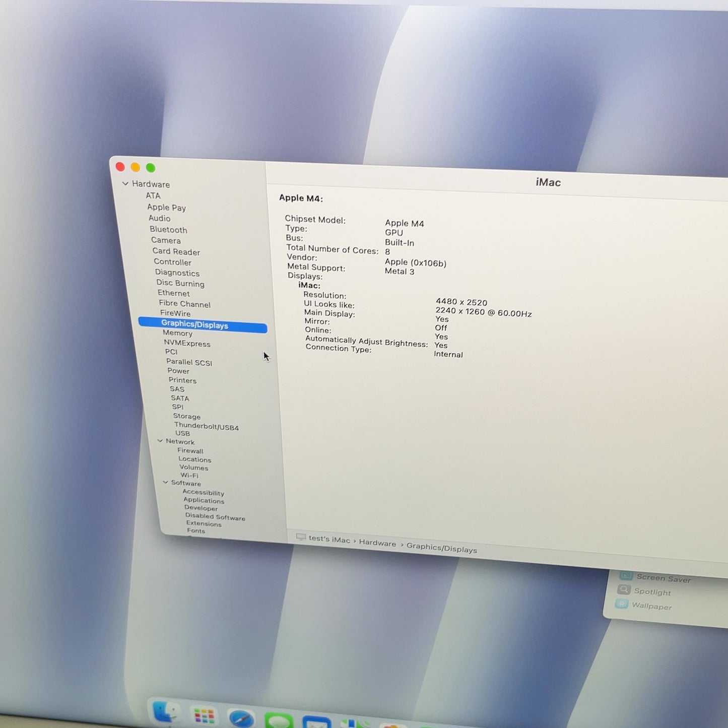The height and width of the screenshot is (728, 728).
Task: Show Wi-Fi network information
Action: coord(189,475)
